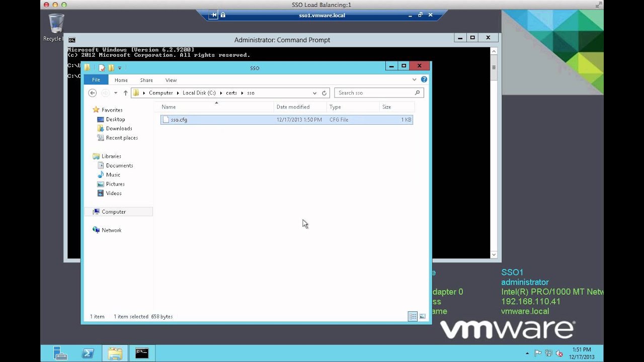Image resolution: width=644 pixels, height=362 pixels.
Task: Click Computer in the address breadcrumb
Action: coord(160,93)
